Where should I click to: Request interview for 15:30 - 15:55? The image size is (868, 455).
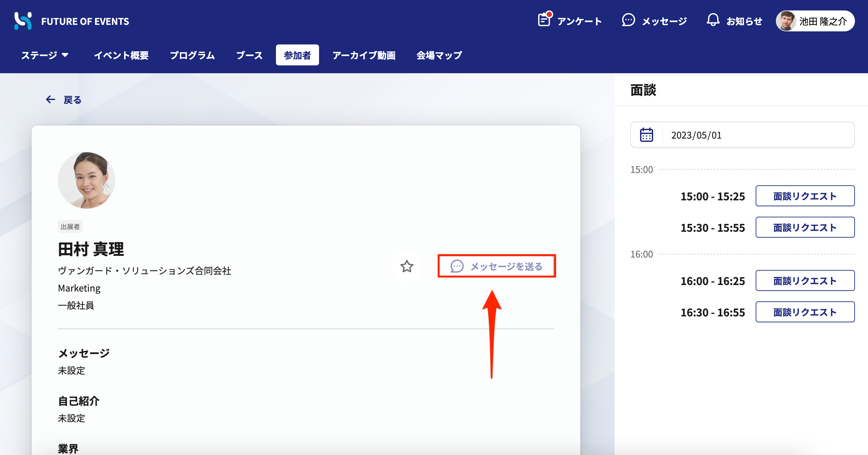805,227
